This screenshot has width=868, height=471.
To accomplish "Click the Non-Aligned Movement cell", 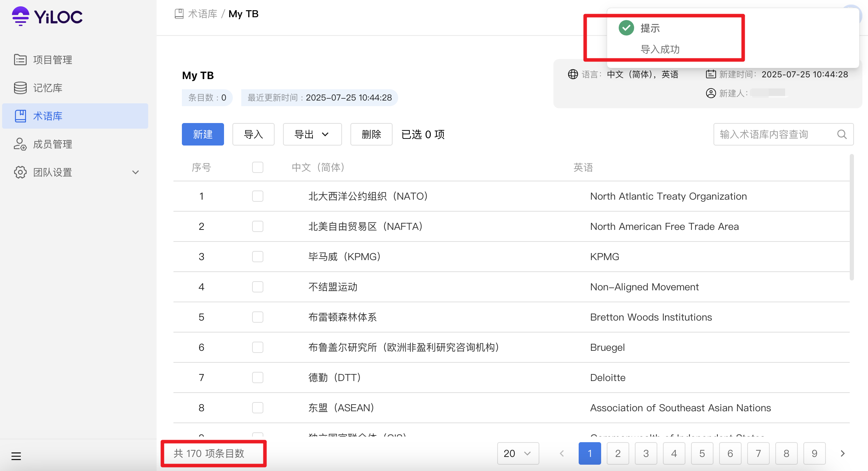I will [x=644, y=287].
